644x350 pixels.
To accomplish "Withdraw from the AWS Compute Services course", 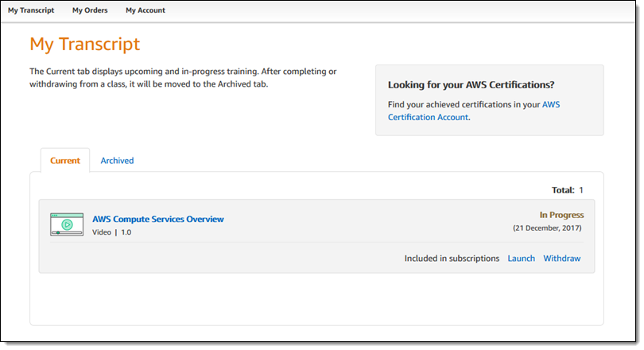I will tap(562, 259).
